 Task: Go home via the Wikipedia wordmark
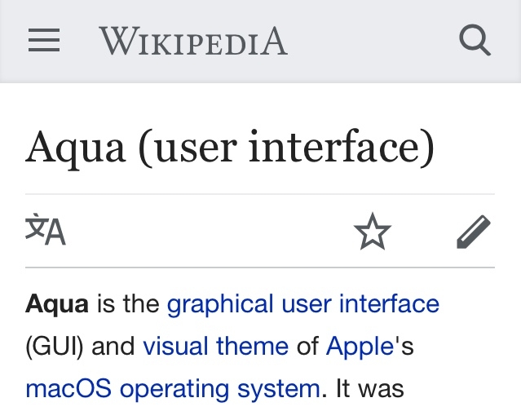(x=193, y=42)
